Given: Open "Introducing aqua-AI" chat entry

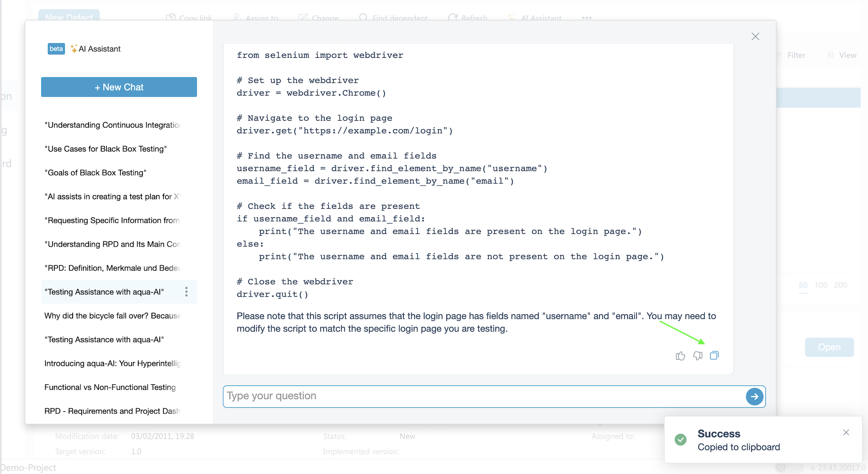Looking at the screenshot, I should tap(112, 363).
